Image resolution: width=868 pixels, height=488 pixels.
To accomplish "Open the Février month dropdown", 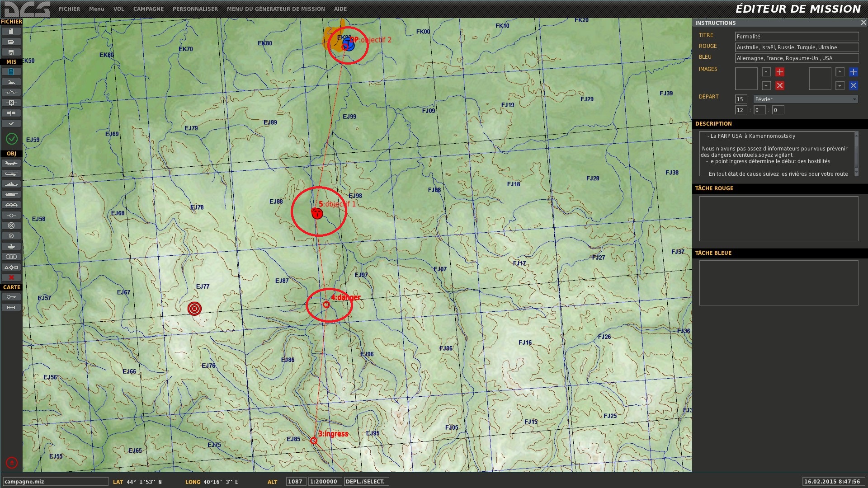I will coord(806,99).
